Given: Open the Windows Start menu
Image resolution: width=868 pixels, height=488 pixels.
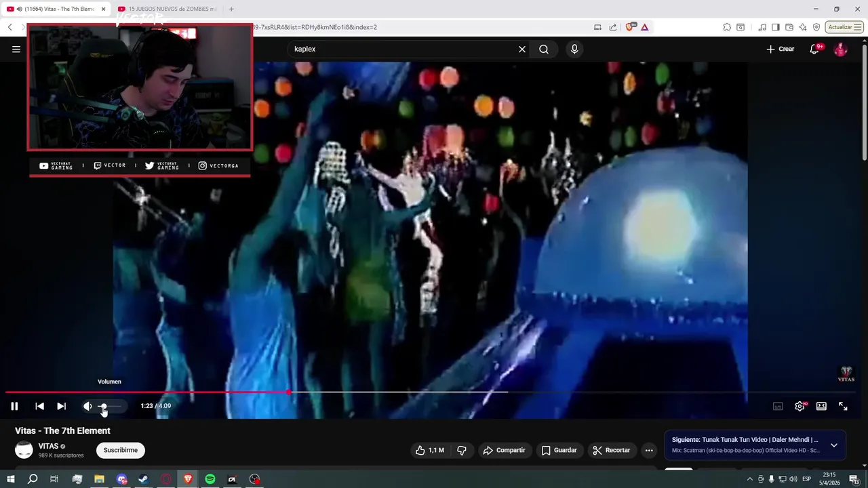Looking at the screenshot, I should (11, 479).
